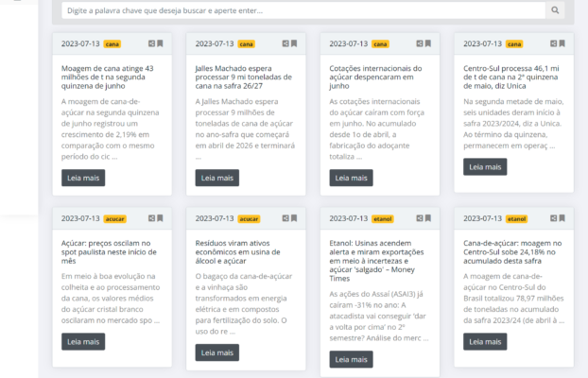Open 'Leia mais' for Resíduos viram ativos article
This screenshot has height=378, width=588.
point(217,352)
